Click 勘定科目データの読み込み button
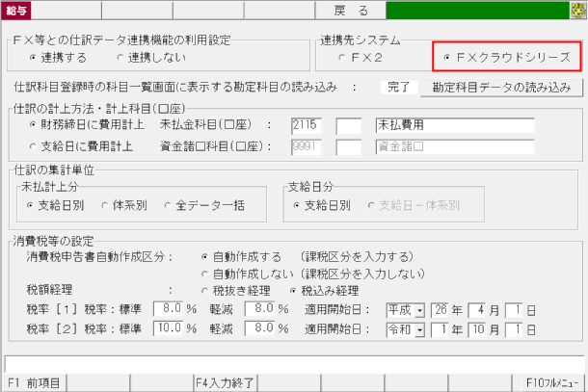The width and height of the screenshot is (588, 392). 501,88
